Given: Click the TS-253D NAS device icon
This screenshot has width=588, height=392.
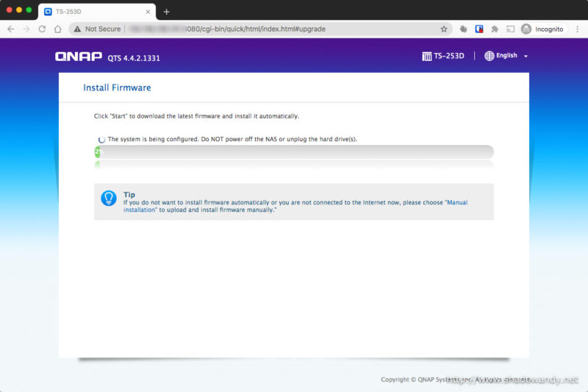Looking at the screenshot, I should (x=426, y=56).
